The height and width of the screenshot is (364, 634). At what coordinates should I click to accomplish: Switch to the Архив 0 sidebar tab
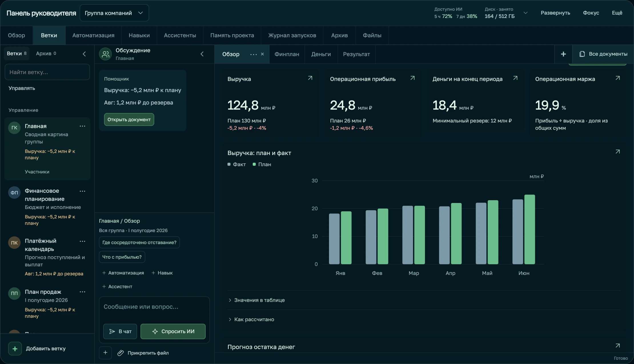click(x=46, y=53)
